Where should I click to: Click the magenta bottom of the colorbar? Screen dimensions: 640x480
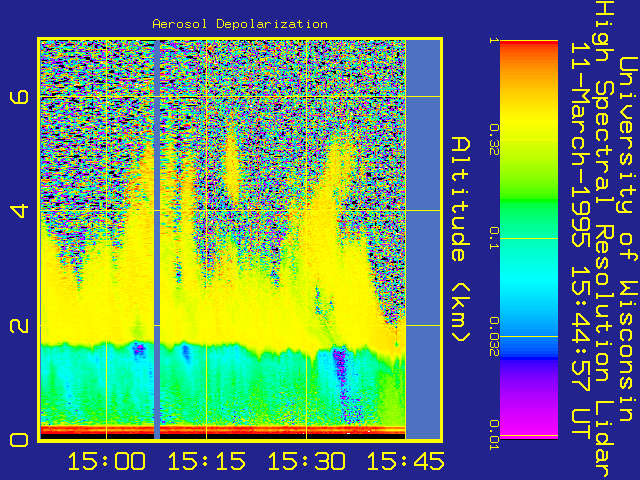[529, 429]
